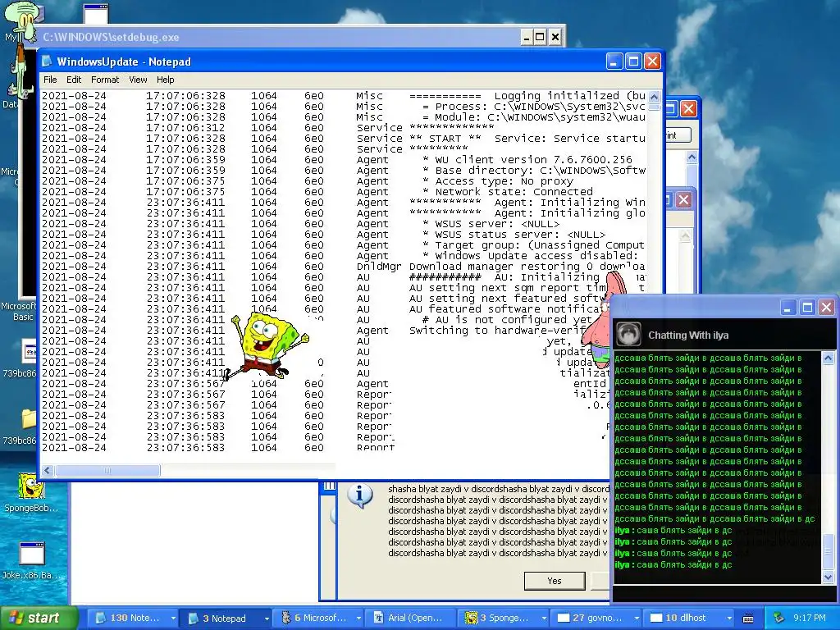Click chat window scrollbar up arrow

pos(828,358)
